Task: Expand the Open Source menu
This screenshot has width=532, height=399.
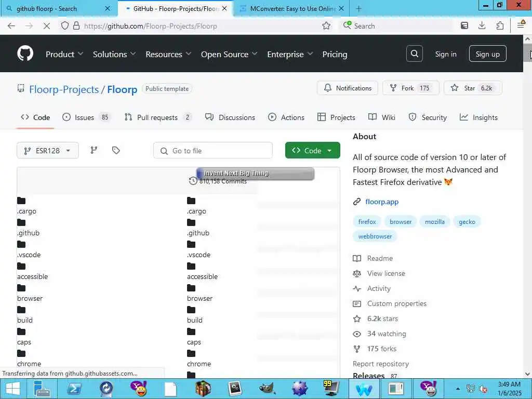Action: (x=229, y=54)
